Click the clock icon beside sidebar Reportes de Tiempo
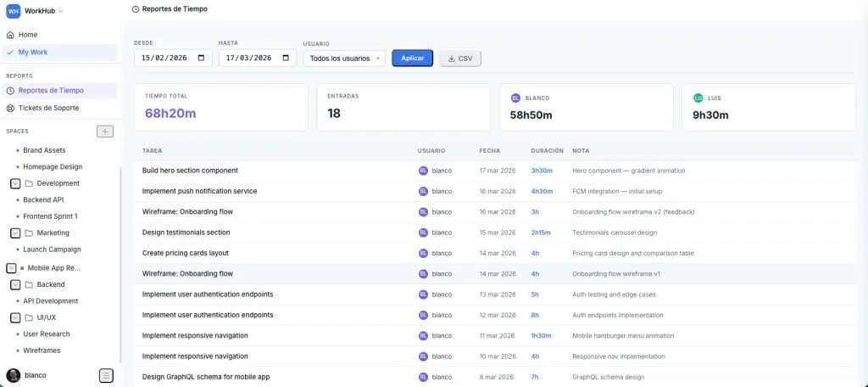868x387 pixels. click(x=10, y=90)
